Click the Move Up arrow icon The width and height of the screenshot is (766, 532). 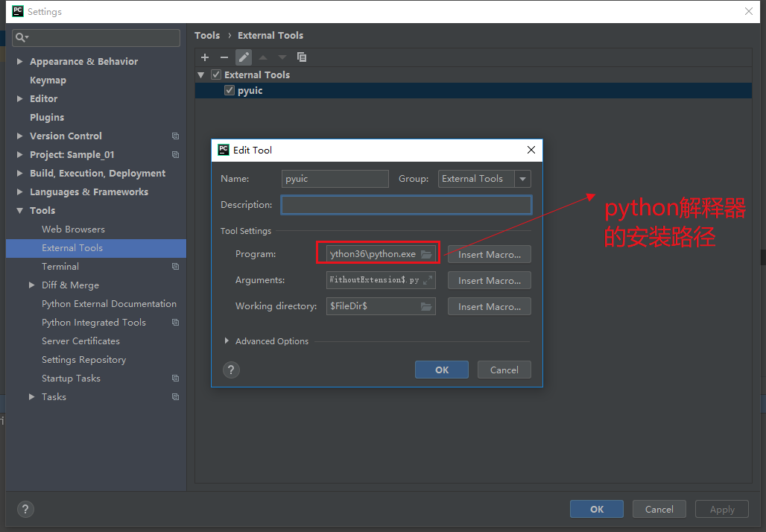(x=263, y=57)
